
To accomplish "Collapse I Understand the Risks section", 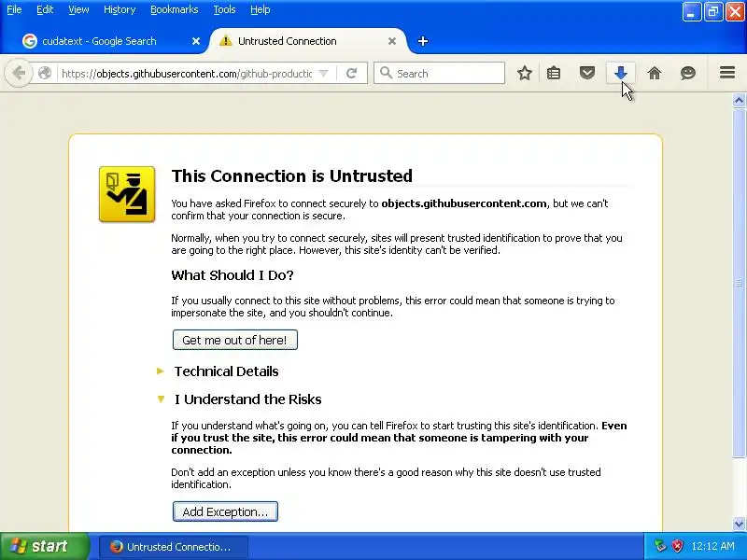I will [161, 399].
